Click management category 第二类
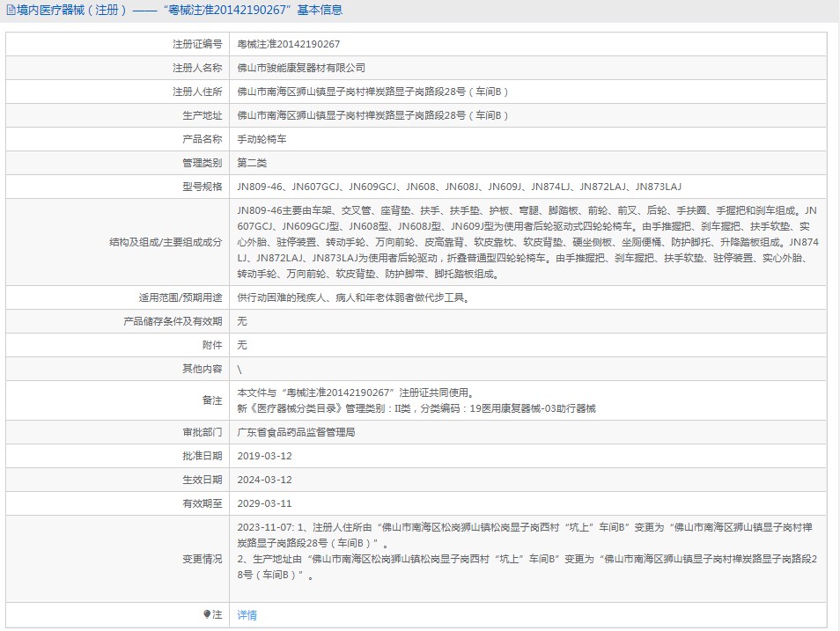Image resolution: width=840 pixels, height=631 pixels. coord(252,163)
